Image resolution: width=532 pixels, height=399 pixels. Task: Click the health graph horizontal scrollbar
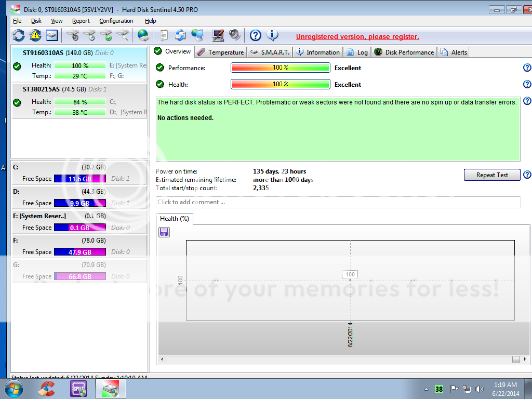[338, 359]
